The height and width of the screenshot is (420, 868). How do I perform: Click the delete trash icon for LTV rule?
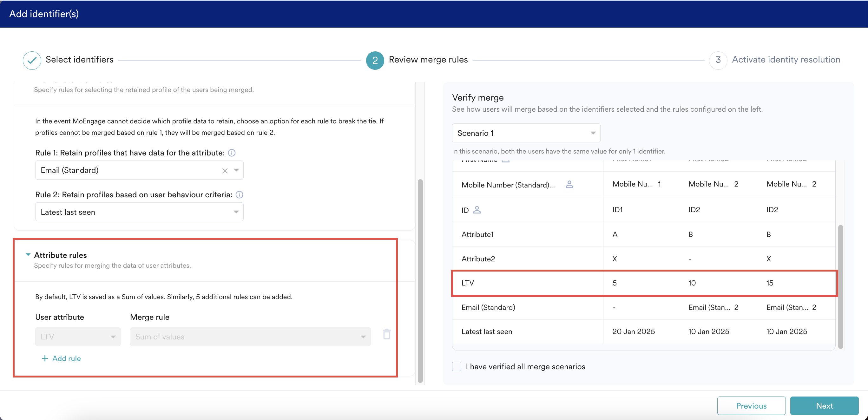(386, 334)
